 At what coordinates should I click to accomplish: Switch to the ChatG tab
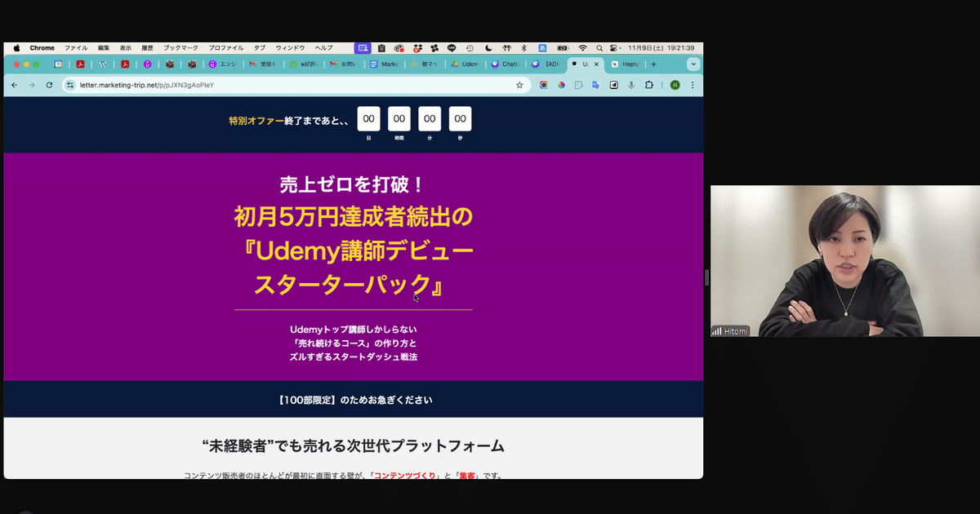coord(505,64)
